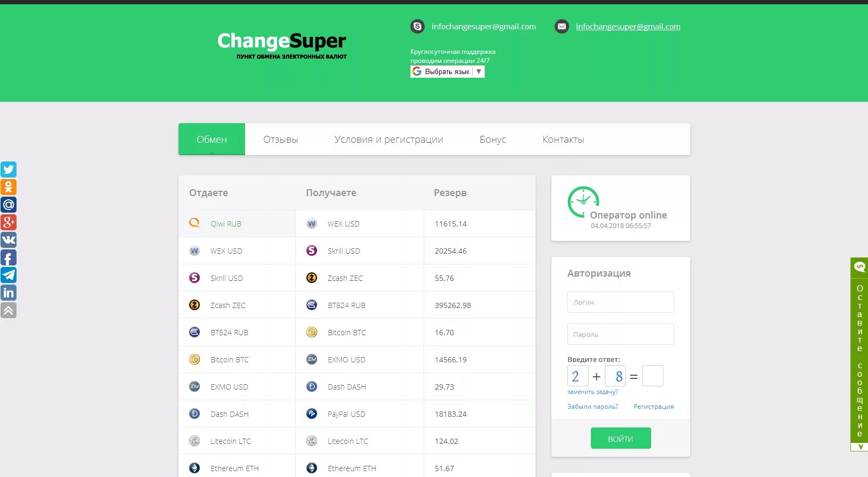
Task: Collapse the feedback side tab bottom arrow
Action: 860,447
